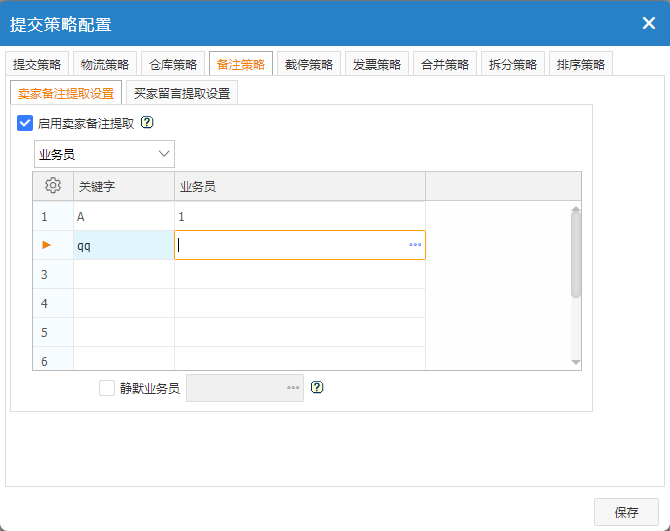Go to the 排序策略 tab
The height and width of the screenshot is (531, 670).
coord(581,64)
